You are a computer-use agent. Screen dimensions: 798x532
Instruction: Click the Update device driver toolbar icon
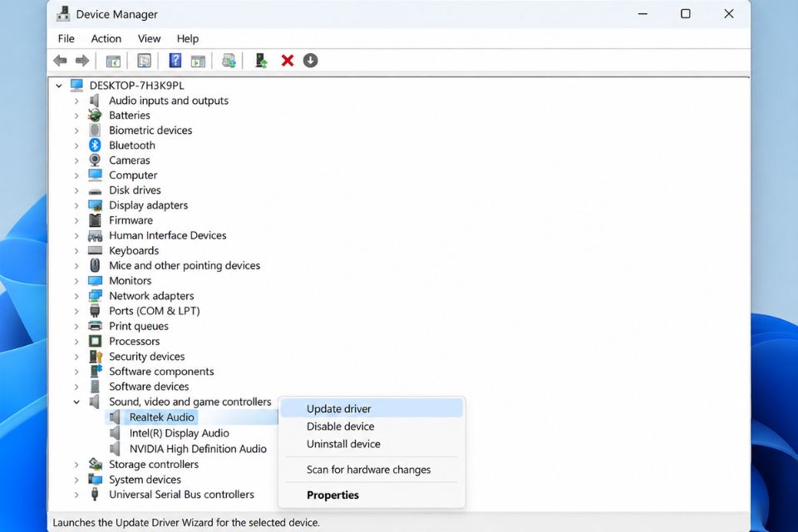coord(261,61)
